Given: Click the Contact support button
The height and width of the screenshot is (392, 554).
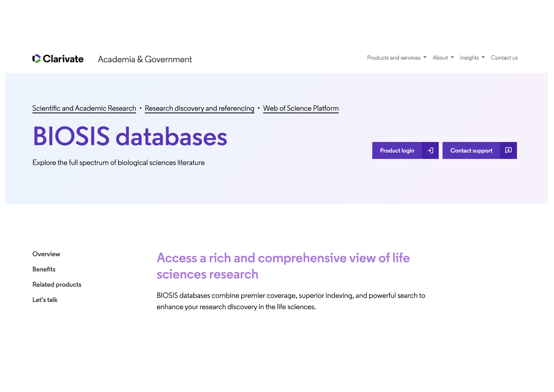Looking at the screenshot, I should (471, 150).
